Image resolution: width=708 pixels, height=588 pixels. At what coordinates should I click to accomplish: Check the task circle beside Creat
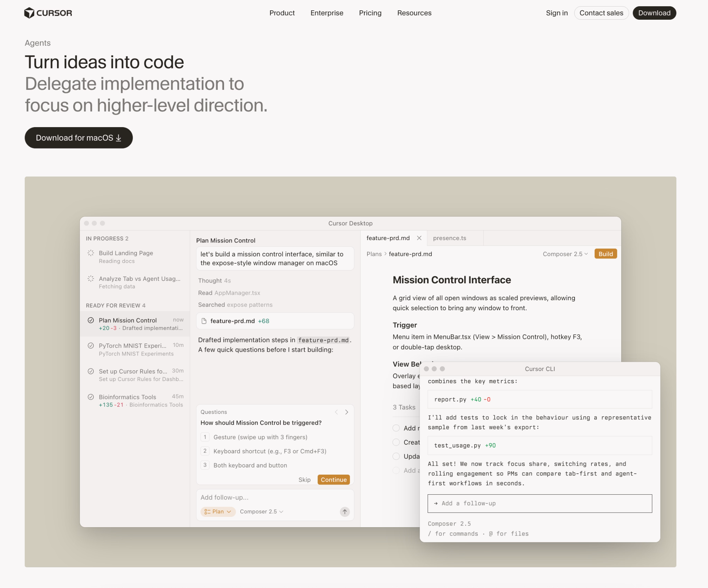pos(396,442)
